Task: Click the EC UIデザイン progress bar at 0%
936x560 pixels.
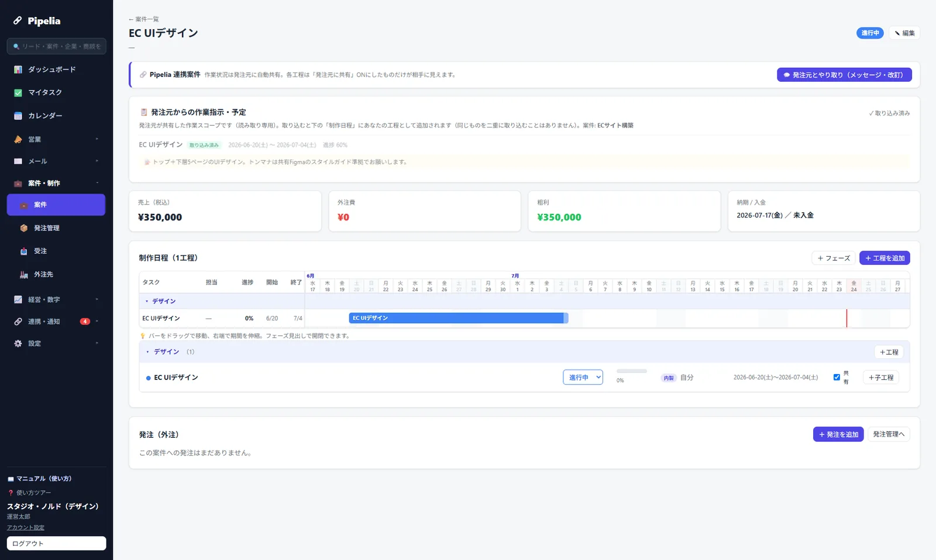Action: point(632,371)
